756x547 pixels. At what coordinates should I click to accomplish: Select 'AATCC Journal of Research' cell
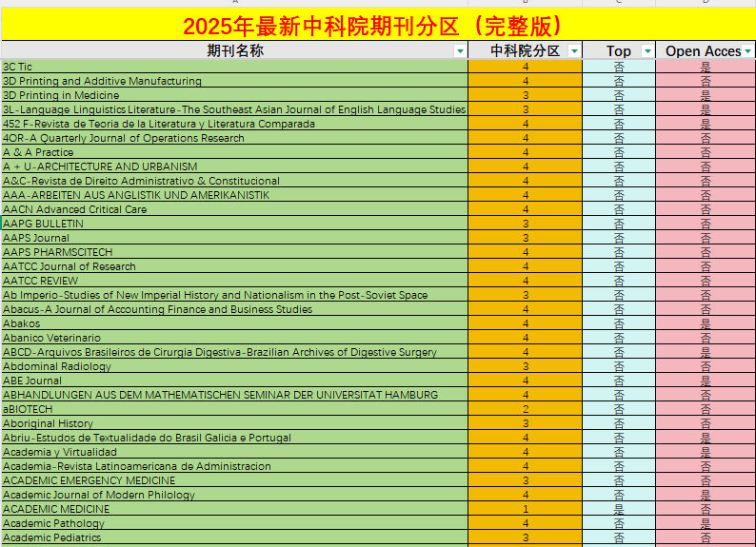[x=235, y=266]
